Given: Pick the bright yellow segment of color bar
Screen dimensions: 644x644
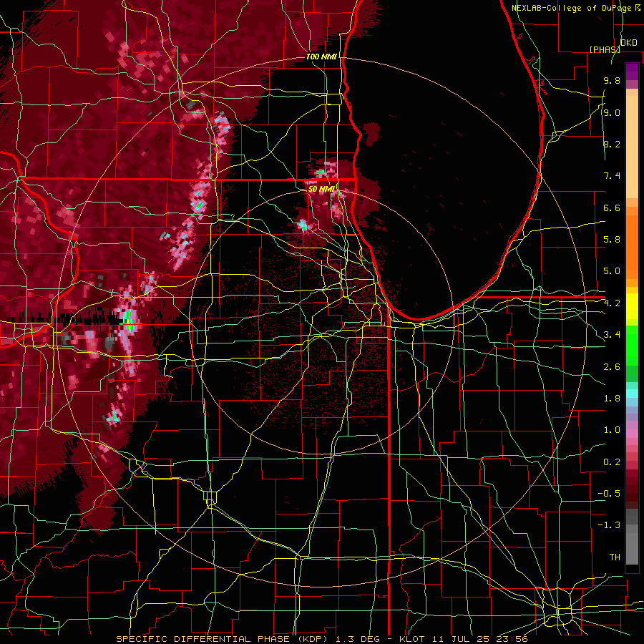Looking at the screenshot, I should (x=632, y=306).
